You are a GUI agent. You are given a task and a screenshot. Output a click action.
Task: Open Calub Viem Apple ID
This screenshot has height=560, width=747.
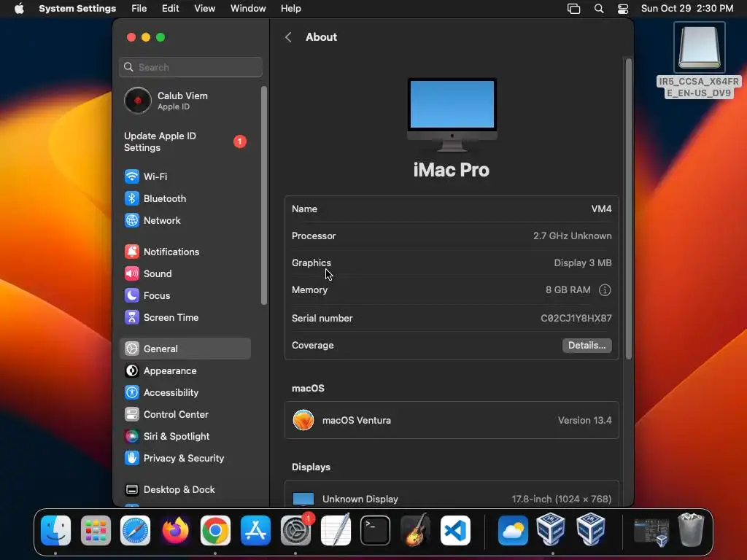(186, 101)
